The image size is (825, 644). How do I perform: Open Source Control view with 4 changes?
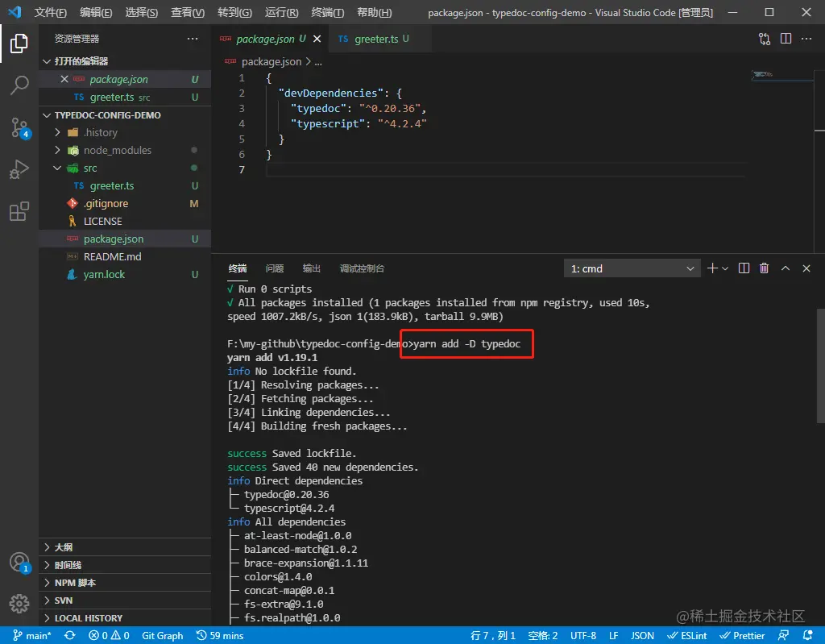tap(19, 127)
